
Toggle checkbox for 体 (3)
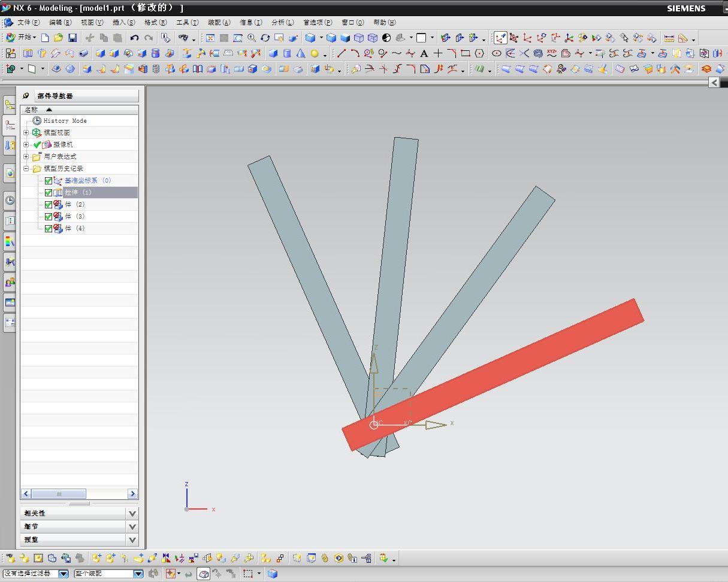pos(49,217)
